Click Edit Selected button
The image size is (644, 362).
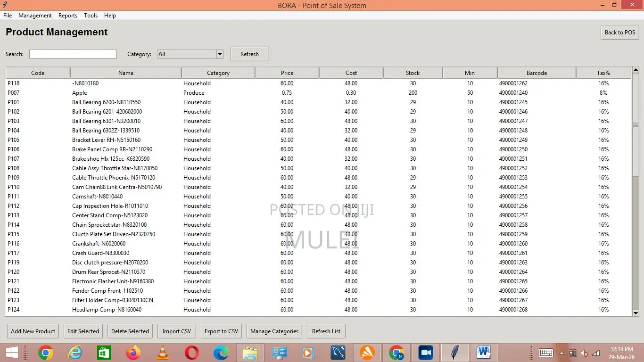[x=83, y=331]
